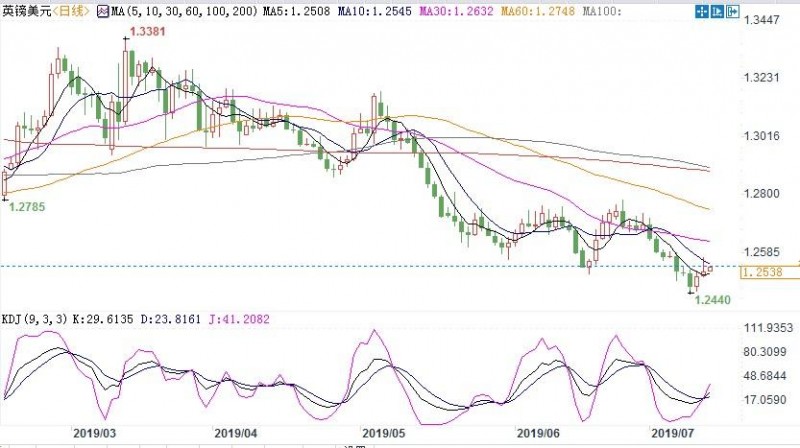
Task: Click the play-replay chart icon
Action: [x=717, y=11]
